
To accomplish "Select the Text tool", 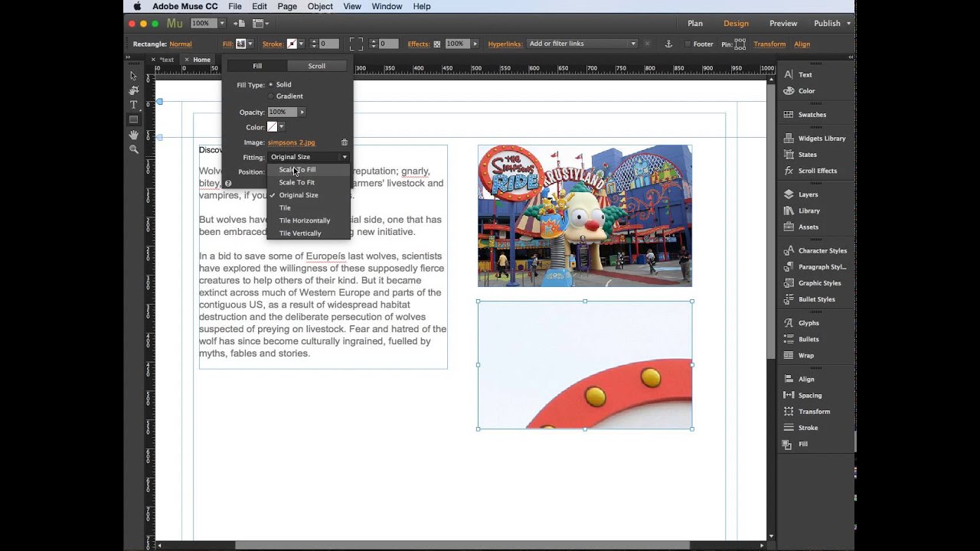I will pos(134,105).
